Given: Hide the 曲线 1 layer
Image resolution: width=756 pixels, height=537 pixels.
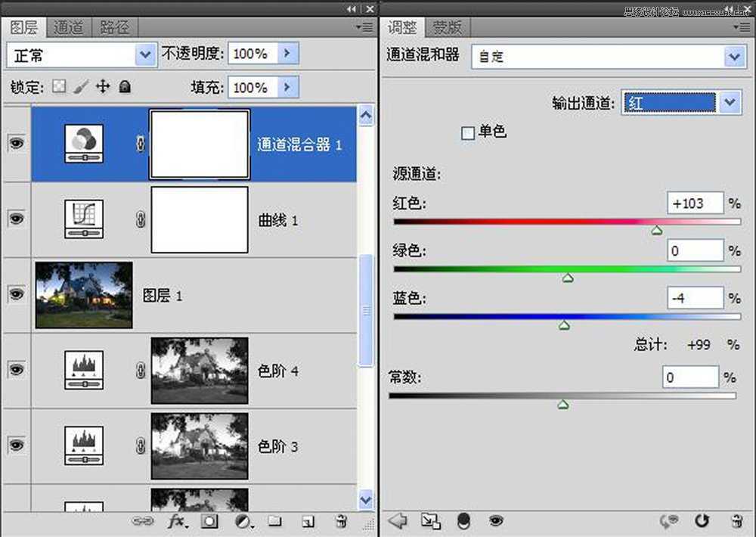Looking at the screenshot, I should point(16,219).
